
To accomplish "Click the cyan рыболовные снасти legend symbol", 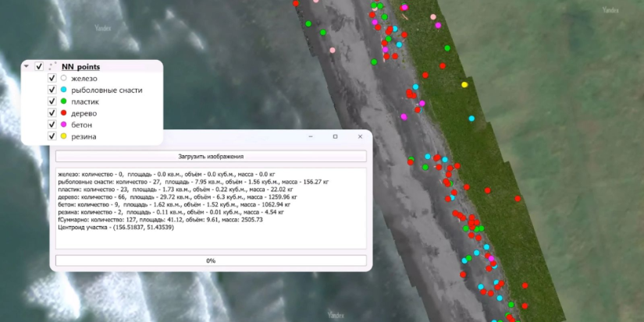I will coord(63,90).
